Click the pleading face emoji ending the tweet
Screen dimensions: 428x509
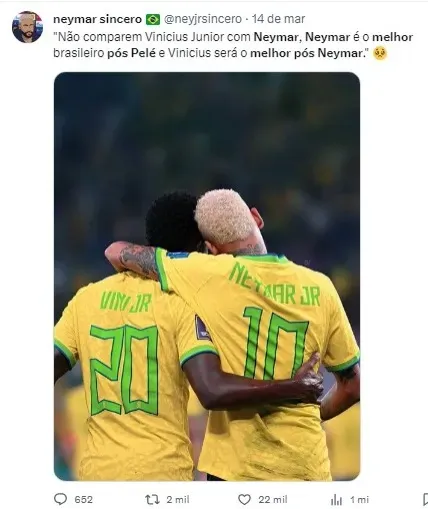coord(380,53)
